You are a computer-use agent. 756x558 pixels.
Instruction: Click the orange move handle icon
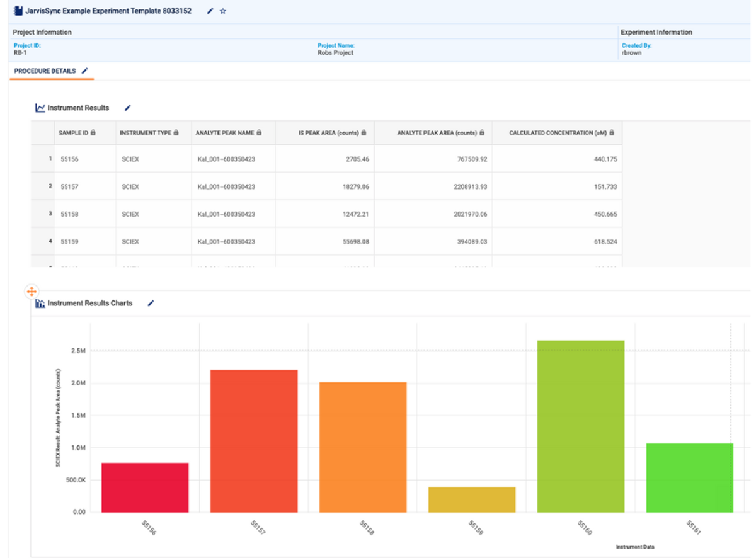point(31,291)
